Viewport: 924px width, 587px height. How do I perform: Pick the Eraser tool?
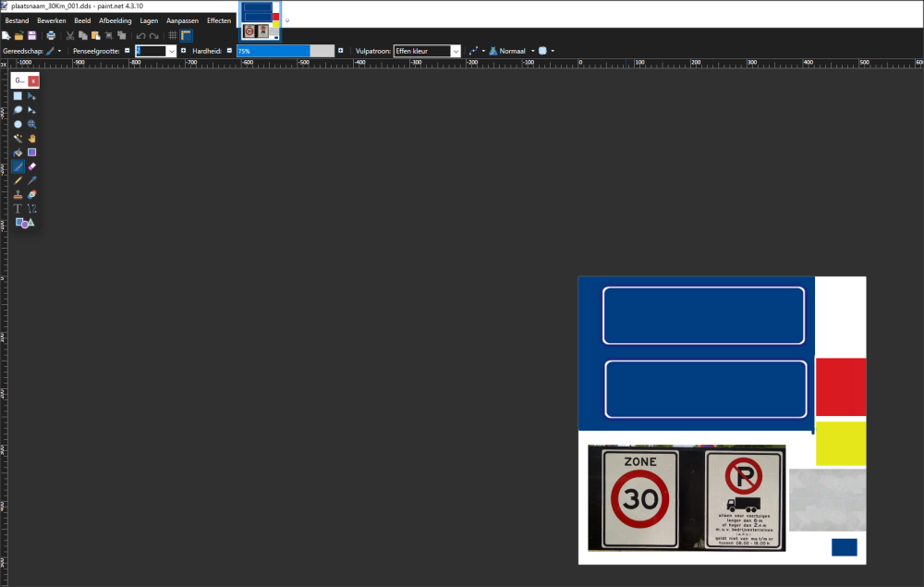tap(32, 166)
